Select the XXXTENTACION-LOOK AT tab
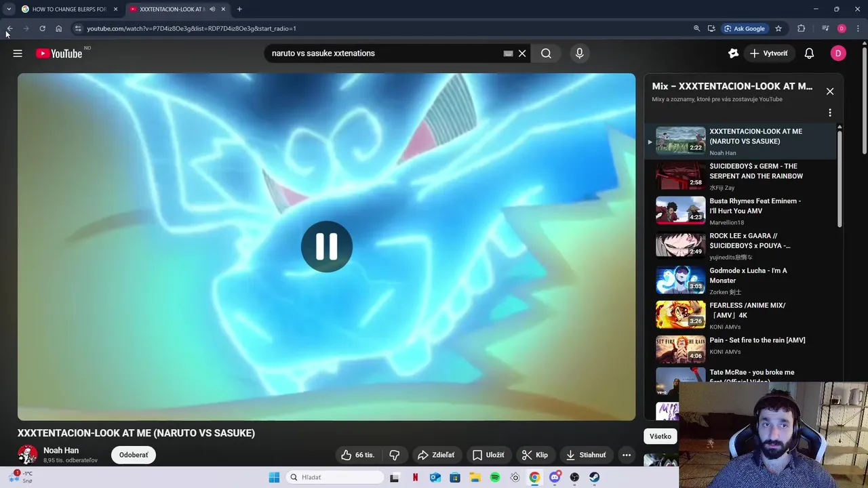This screenshot has height=488, width=868. pyautogui.click(x=172, y=9)
